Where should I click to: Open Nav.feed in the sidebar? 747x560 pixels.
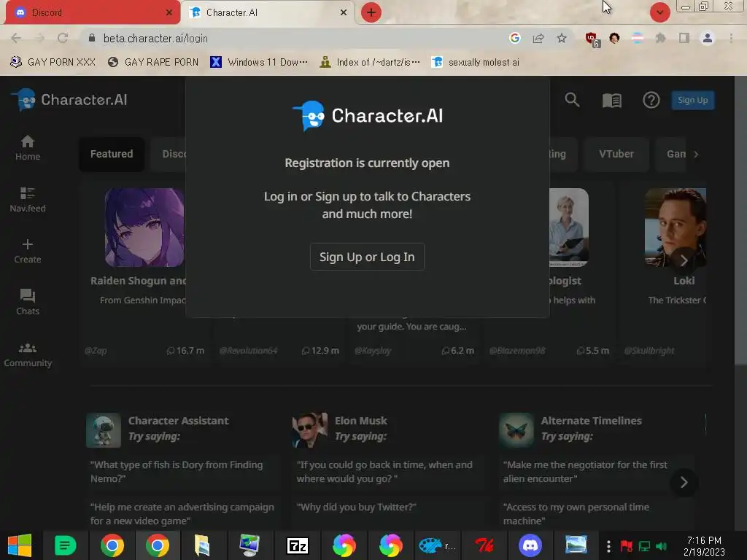click(28, 200)
